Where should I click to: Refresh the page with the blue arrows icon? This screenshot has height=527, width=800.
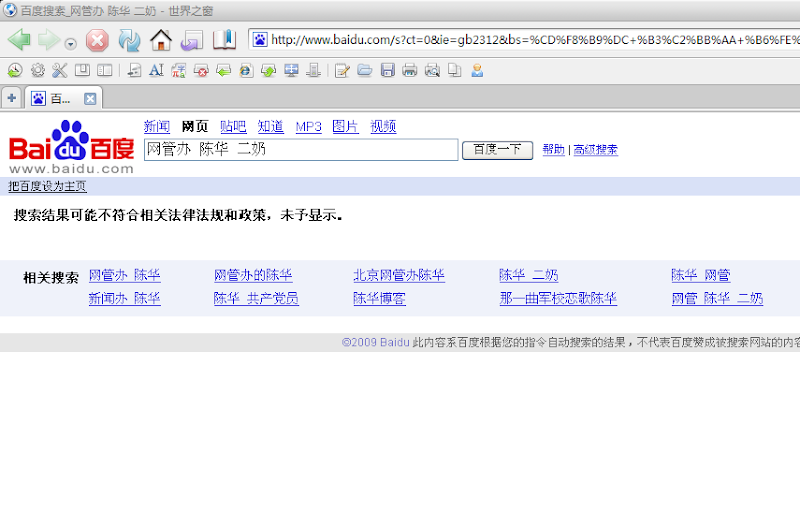pos(129,40)
